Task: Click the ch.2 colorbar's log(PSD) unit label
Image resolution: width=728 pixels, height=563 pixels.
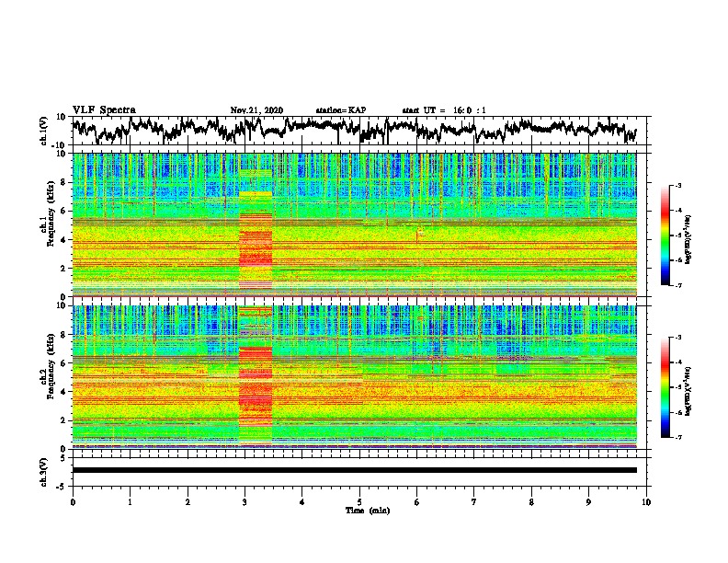Action: click(688, 390)
